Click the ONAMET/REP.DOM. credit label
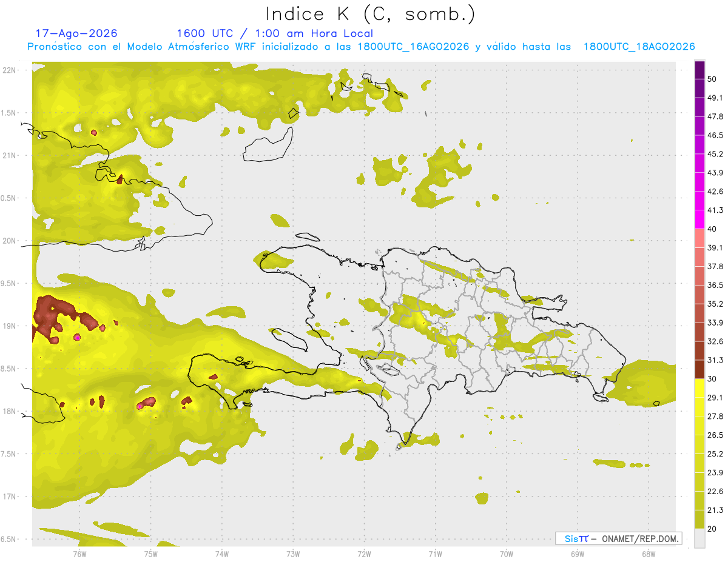728x562 pixels. click(x=640, y=538)
